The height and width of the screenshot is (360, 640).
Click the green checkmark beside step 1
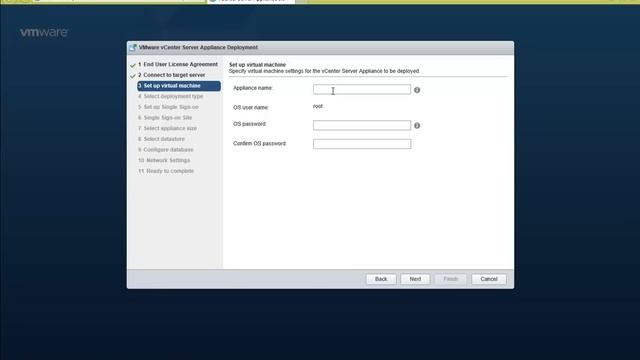pyautogui.click(x=133, y=65)
